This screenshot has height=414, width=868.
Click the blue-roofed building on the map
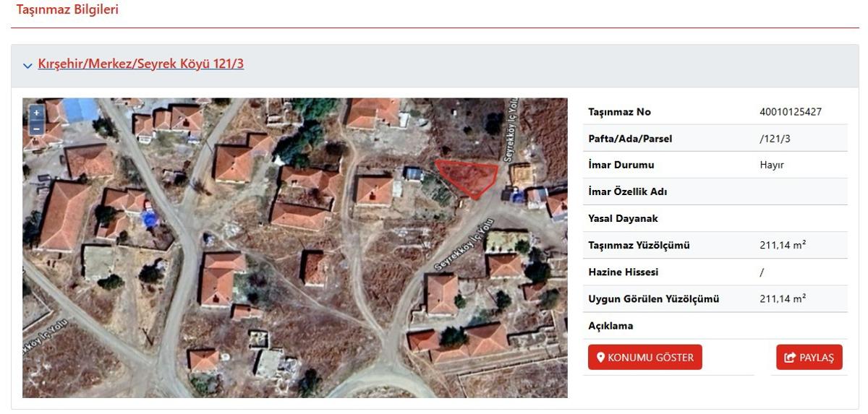[x=81, y=109]
